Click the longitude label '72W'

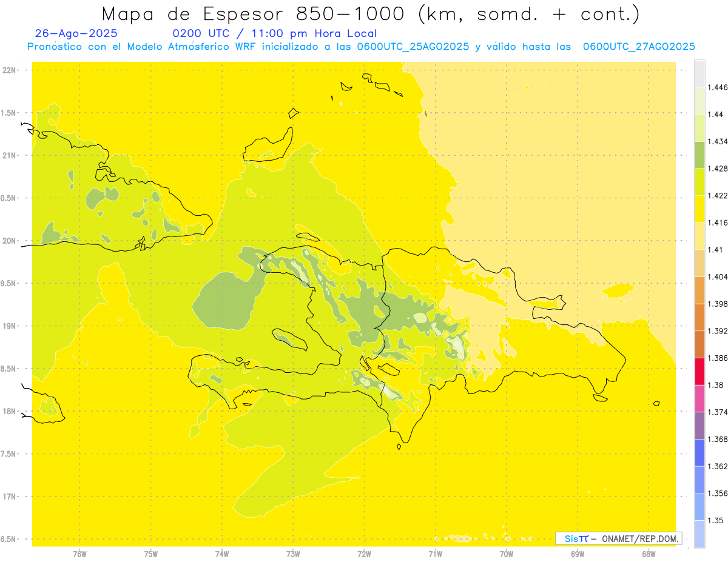[364, 554]
